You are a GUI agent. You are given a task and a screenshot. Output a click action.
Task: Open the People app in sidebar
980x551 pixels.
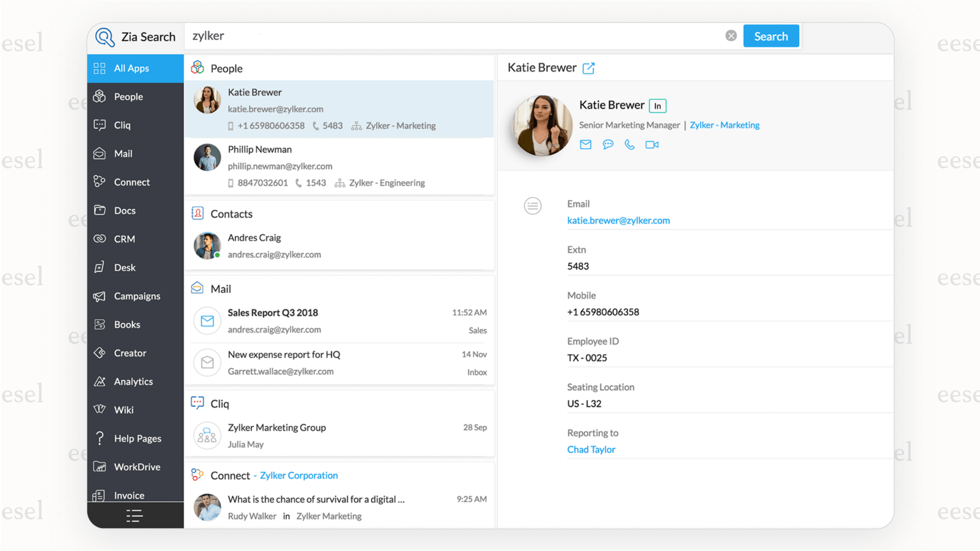pos(128,96)
